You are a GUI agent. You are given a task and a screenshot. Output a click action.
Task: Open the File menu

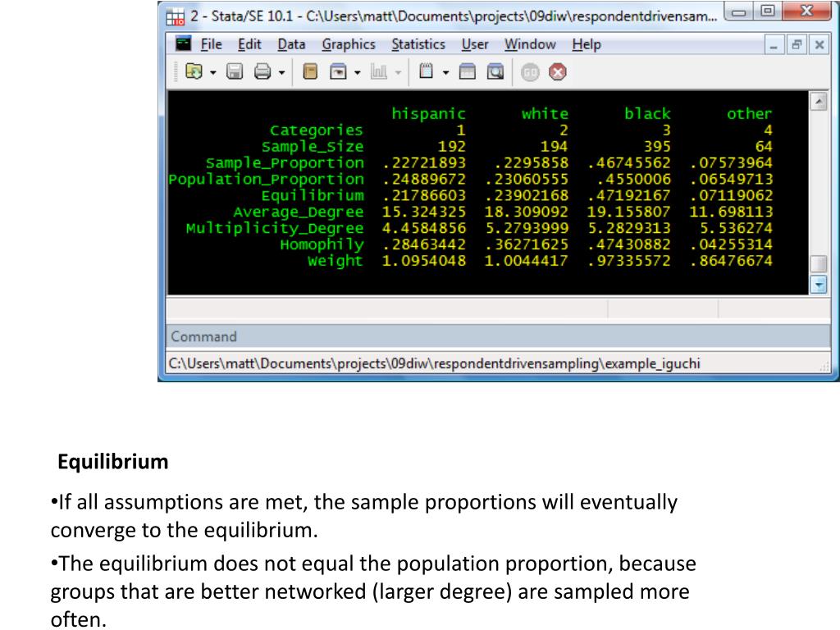(x=211, y=44)
